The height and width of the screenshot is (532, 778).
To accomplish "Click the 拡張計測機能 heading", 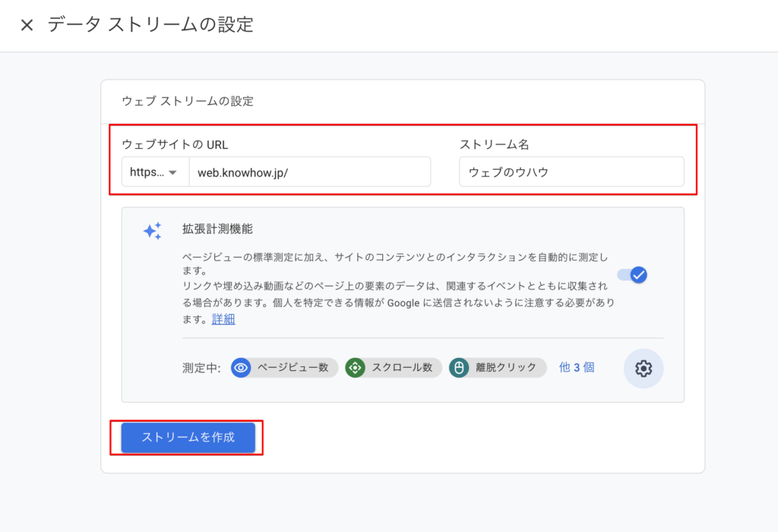I will (x=217, y=229).
